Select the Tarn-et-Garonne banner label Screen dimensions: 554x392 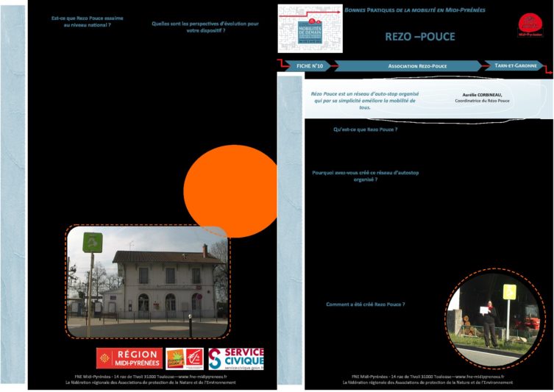point(514,65)
